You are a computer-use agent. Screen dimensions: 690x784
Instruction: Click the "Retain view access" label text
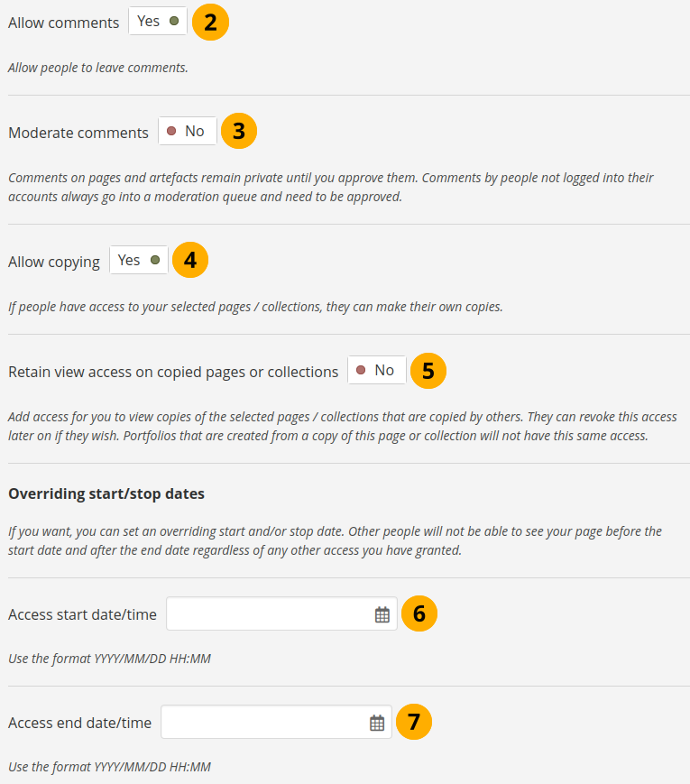(173, 372)
